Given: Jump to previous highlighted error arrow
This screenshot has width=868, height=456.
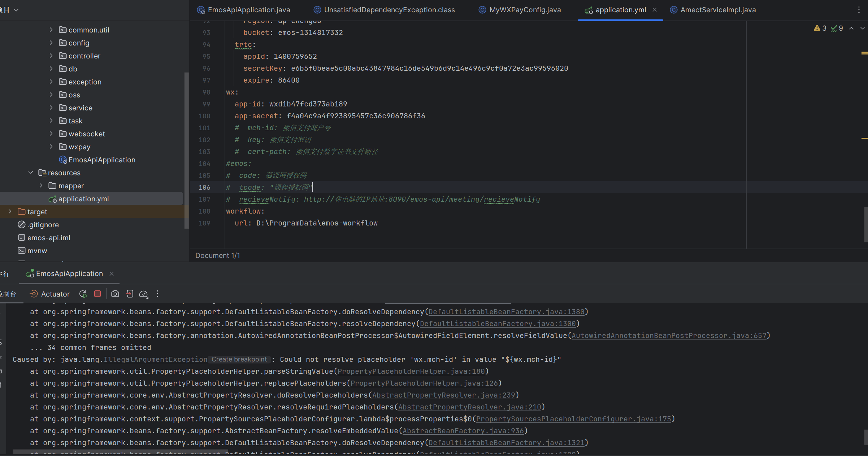Looking at the screenshot, I should coord(851,28).
